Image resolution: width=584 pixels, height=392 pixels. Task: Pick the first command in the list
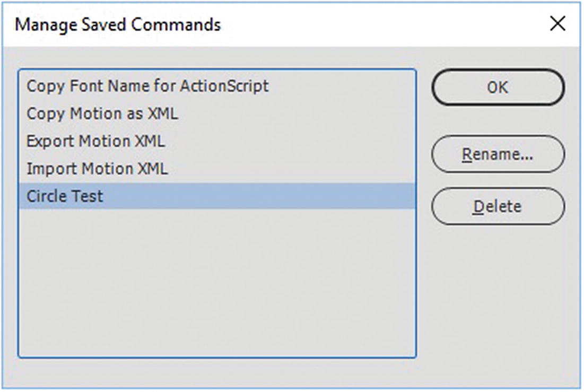pyautogui.click(x=147, y=86)
